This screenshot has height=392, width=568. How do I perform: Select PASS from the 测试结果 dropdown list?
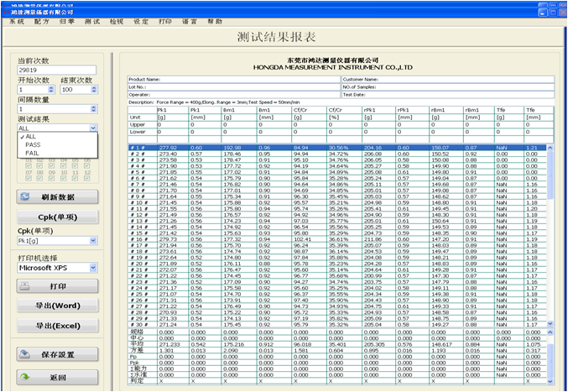tap(34, 145)
